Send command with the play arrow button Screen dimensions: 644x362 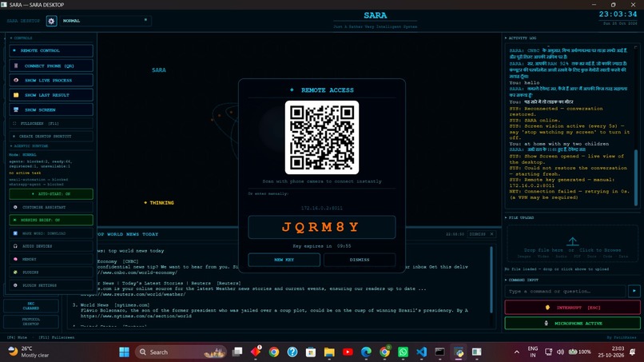click(x=634, y=292)
